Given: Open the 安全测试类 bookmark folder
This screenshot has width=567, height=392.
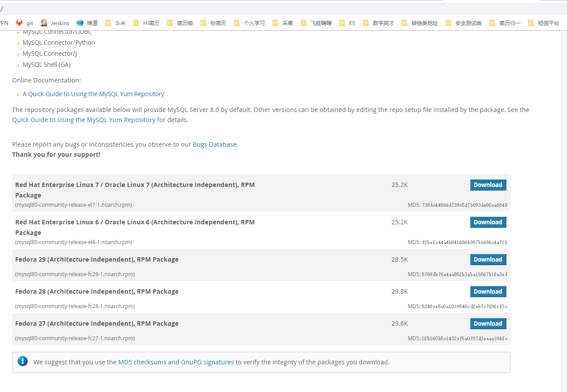Looking at the screenshot, I should [464, 23].
